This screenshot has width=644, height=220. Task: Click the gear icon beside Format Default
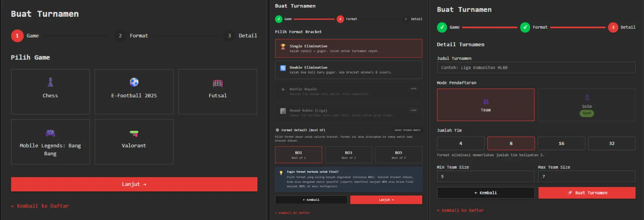point(277,130)
